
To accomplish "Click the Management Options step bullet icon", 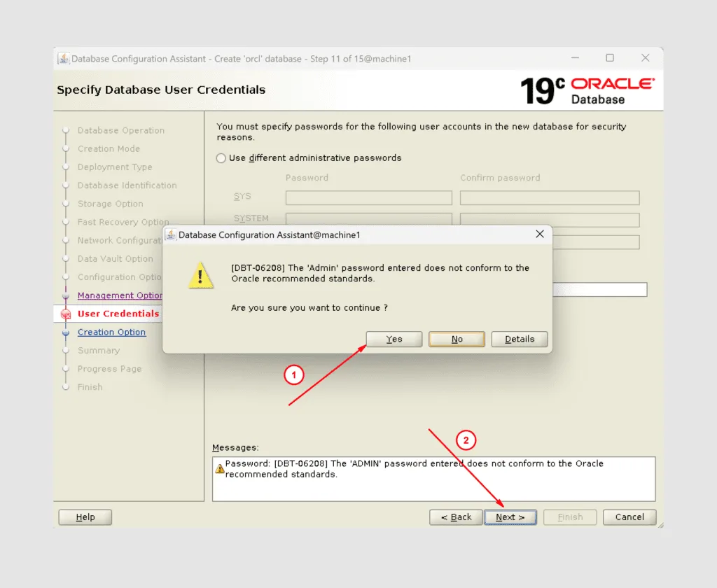I will (x=66, y=296).
